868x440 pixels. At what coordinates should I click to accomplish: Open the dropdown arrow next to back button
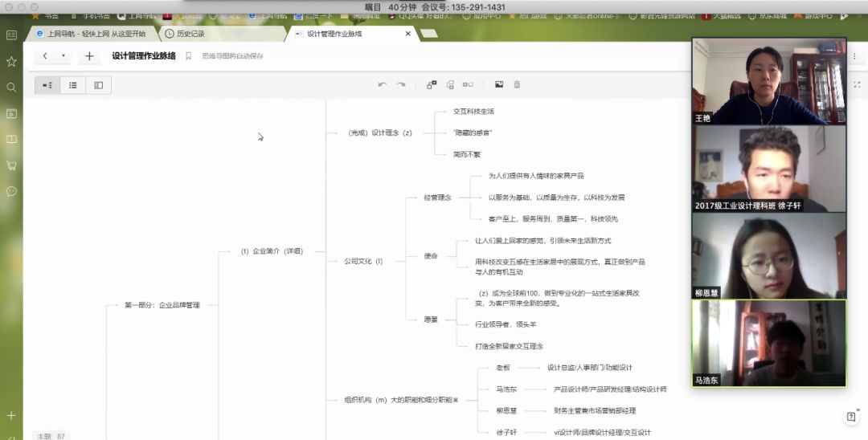(x=63, y=56)
